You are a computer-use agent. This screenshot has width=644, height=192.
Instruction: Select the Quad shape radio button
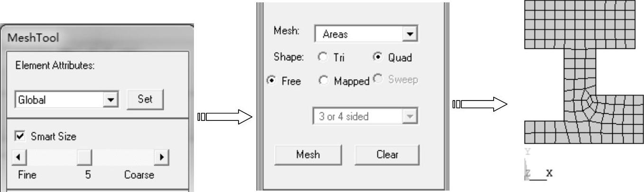[378, 57]
